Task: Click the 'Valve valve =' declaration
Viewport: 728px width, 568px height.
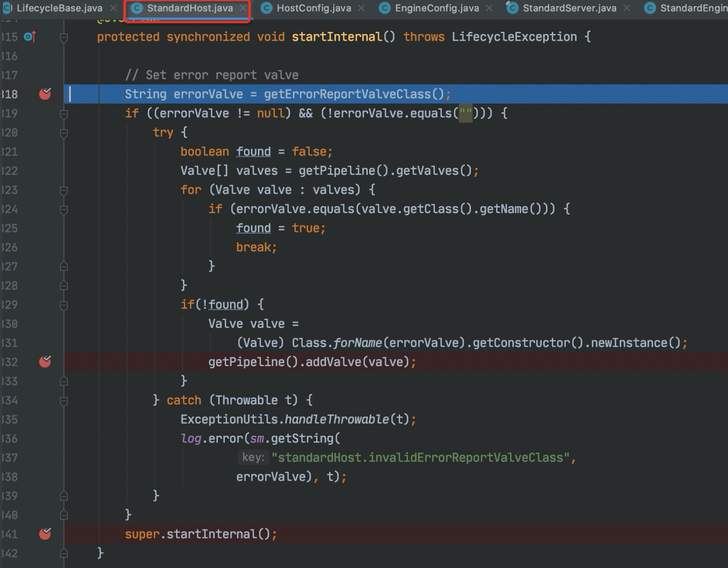Action: 253,324
